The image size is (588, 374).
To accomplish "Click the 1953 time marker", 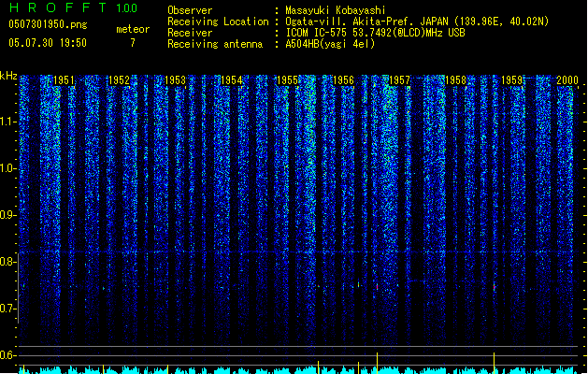I will point(175,80).
